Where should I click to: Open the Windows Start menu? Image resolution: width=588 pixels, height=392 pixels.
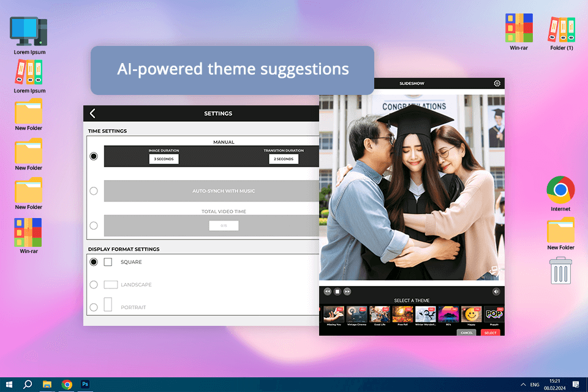[9, 385]
